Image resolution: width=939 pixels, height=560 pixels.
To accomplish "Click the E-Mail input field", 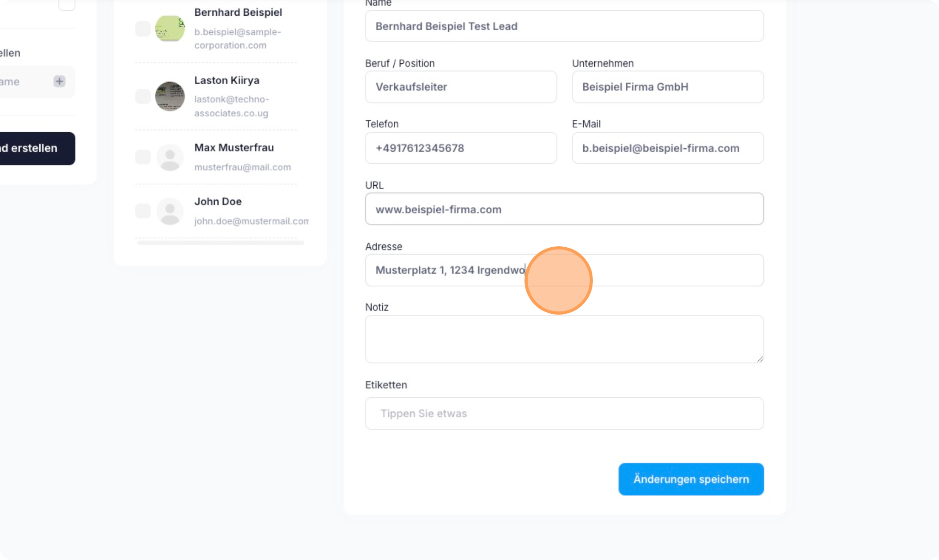I will [x=667, y=148].
